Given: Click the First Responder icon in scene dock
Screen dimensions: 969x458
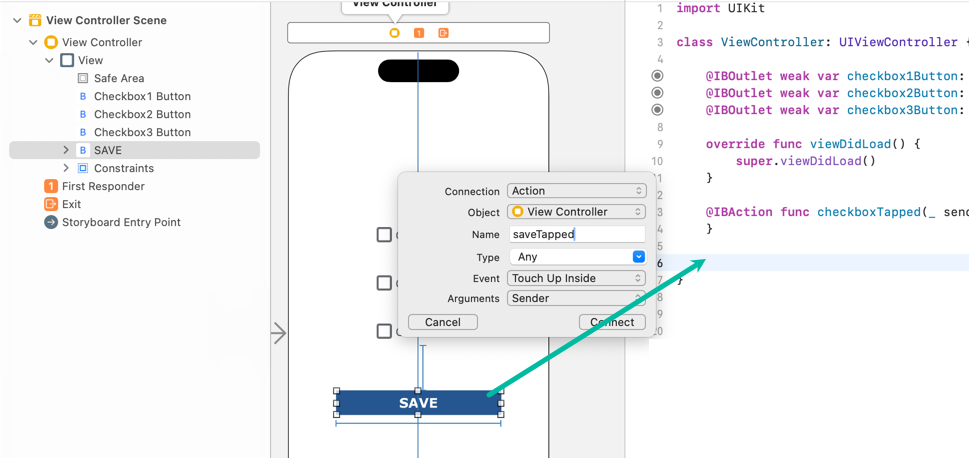Looking at the screenshot, I should coord(419,33).
